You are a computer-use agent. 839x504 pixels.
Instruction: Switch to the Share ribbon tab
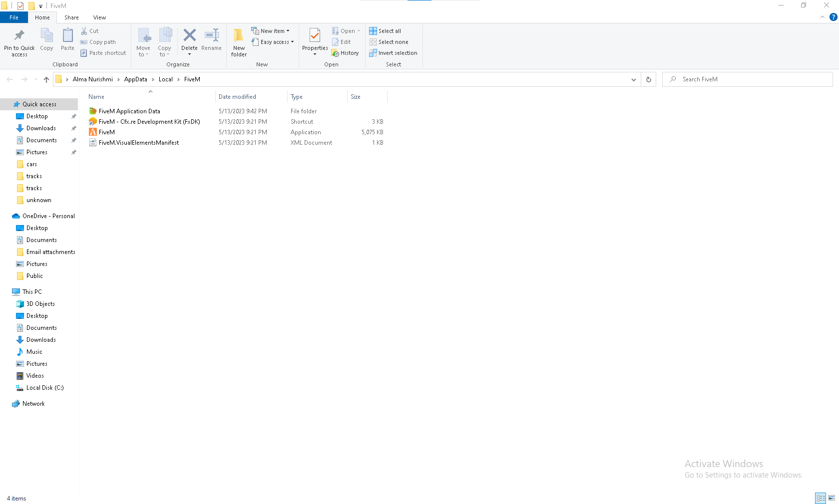tap(71, 17)
